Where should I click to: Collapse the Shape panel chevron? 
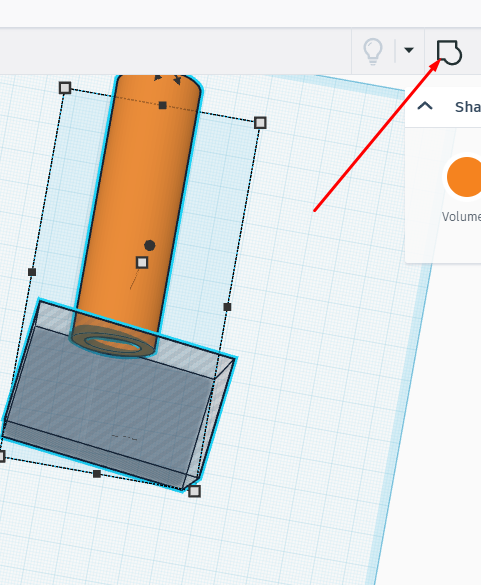(x=425, y=106)
